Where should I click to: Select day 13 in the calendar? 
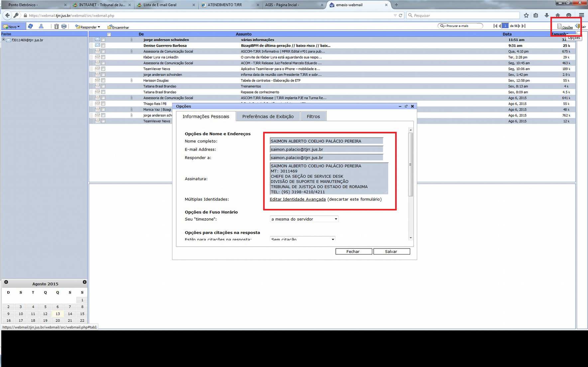pos(58,314)
